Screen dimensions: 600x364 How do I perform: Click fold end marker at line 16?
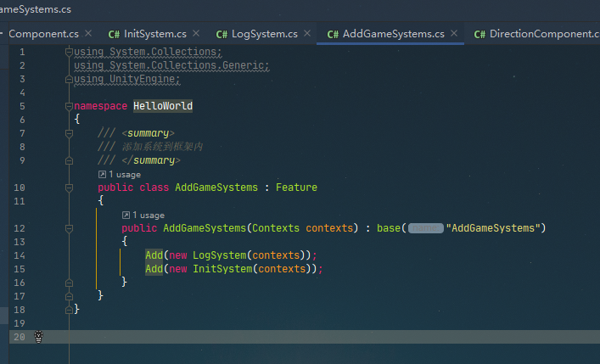point(69,283)
